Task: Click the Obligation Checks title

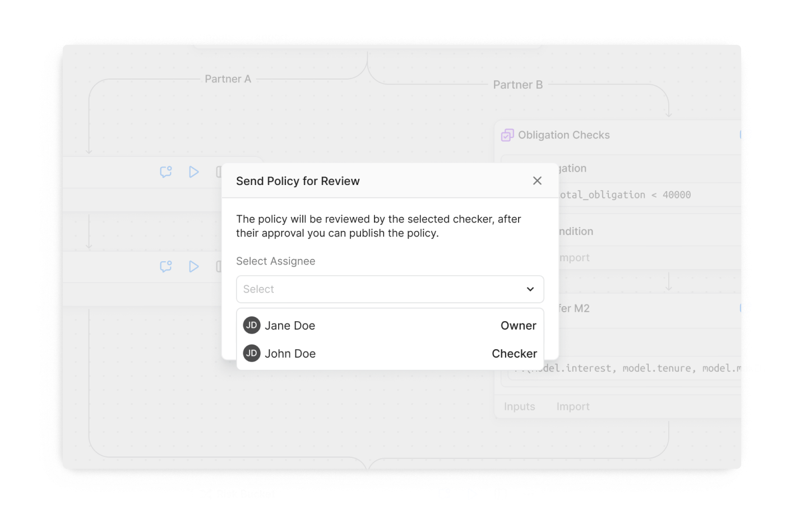Action: 563,135
